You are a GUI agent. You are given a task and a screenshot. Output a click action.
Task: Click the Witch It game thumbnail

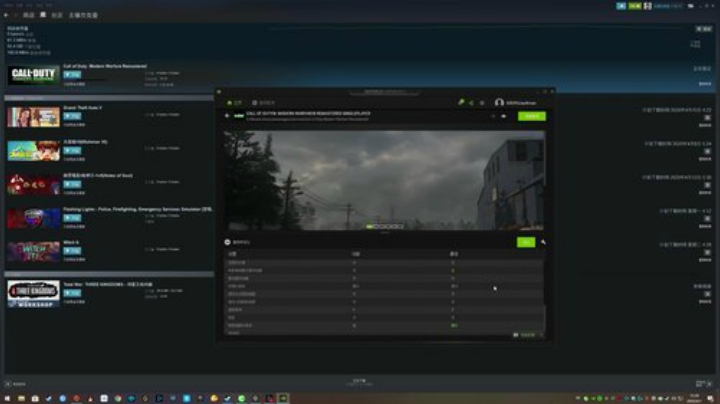click(x=34, y=252)
